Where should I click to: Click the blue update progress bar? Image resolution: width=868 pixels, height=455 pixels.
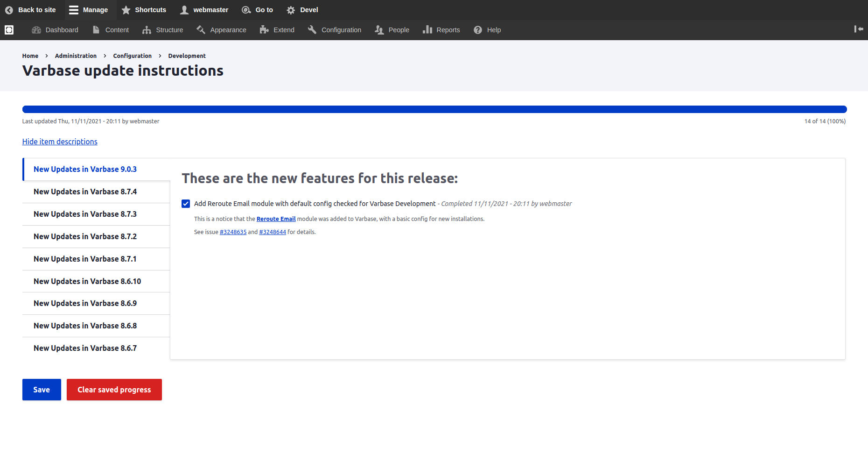(x=434, y=109)
